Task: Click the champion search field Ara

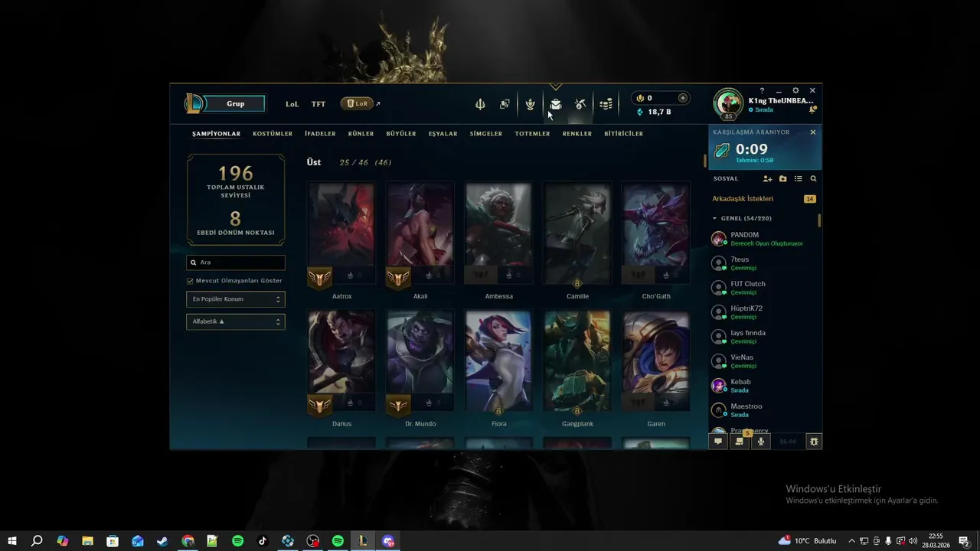Action: point(236,262)
